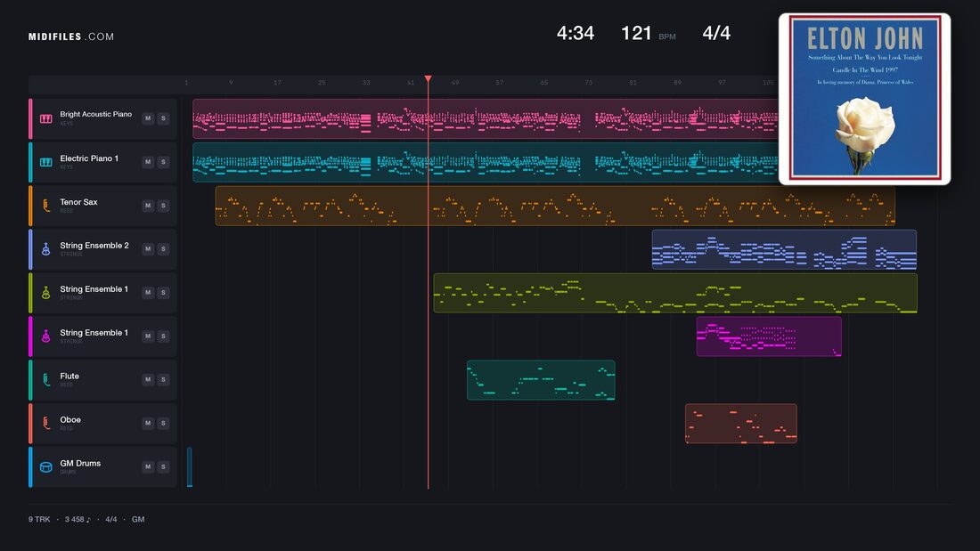Mute the Bright Acoustic Piano track
The width and height of the screenshot is (980, 551).
coord(148,118)
